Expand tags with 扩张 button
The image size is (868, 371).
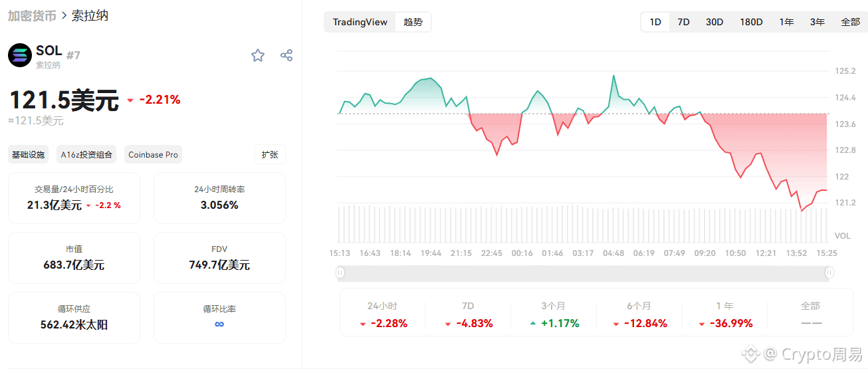(270, 155)
